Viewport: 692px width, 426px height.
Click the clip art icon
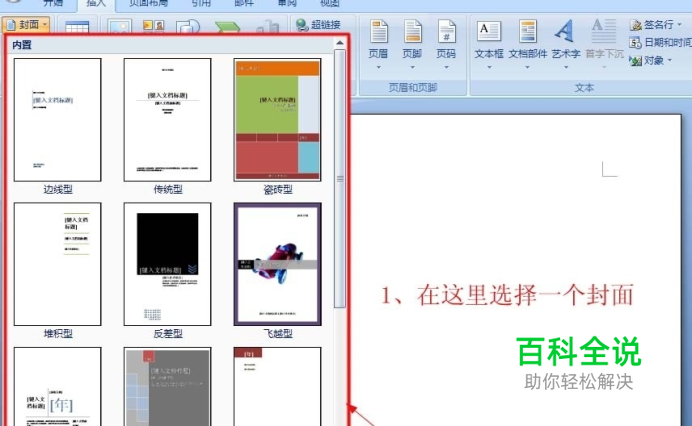pos(154,26)
